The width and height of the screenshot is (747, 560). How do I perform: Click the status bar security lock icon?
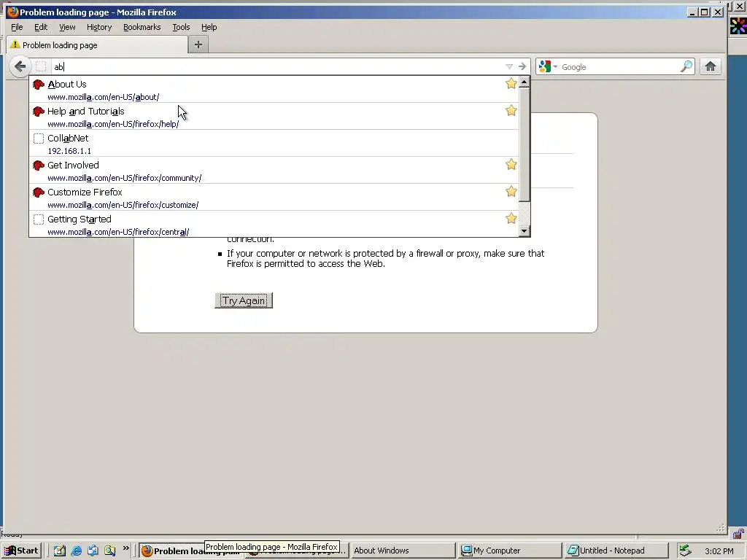tap(738, 533)
